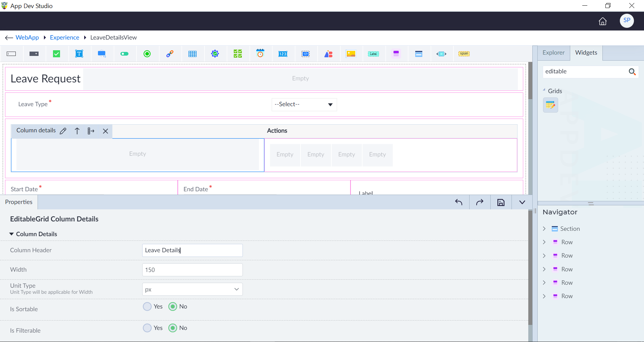
Task: Go to home via house icon
Action: coord(603,21)
